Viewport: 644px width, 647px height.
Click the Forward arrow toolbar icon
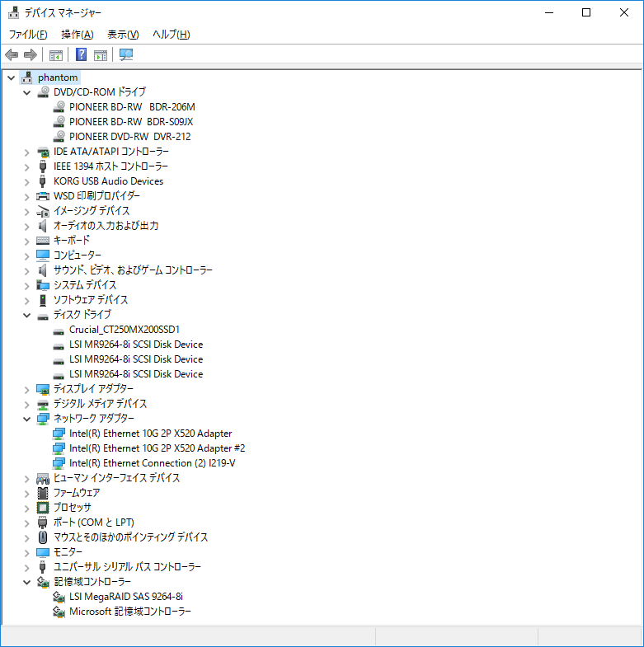click(31, 54)
